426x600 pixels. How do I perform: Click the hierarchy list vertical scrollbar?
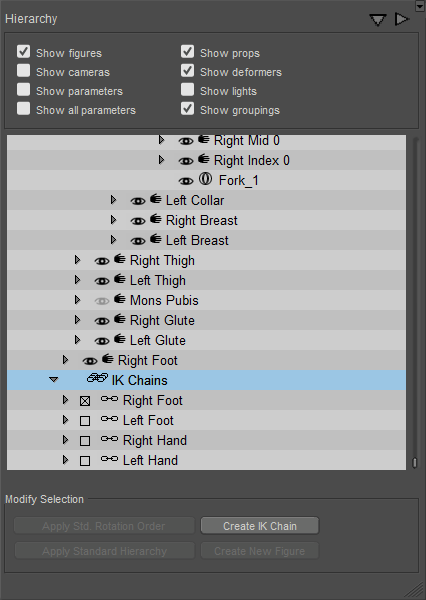[414, 302]
